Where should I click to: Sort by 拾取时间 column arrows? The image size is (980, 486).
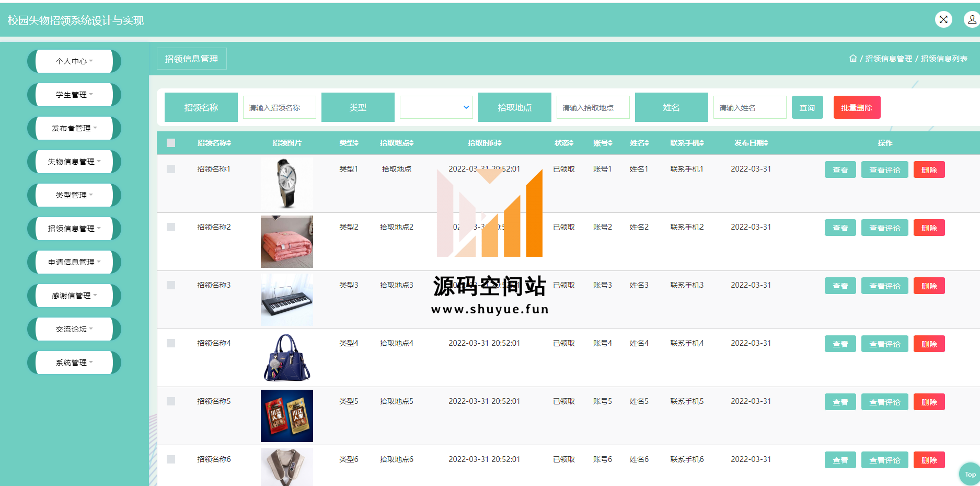[499, 143]
